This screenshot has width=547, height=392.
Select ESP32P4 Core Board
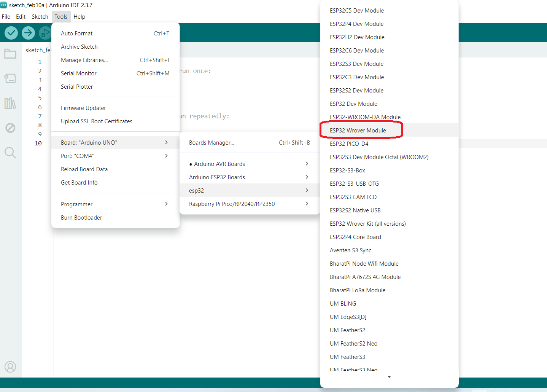[x=390, y=237]
